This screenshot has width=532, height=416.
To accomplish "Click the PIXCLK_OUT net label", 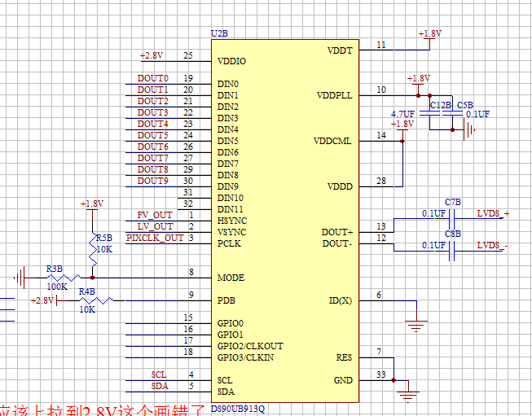I will pyautogui.click(x=155, y=238).
